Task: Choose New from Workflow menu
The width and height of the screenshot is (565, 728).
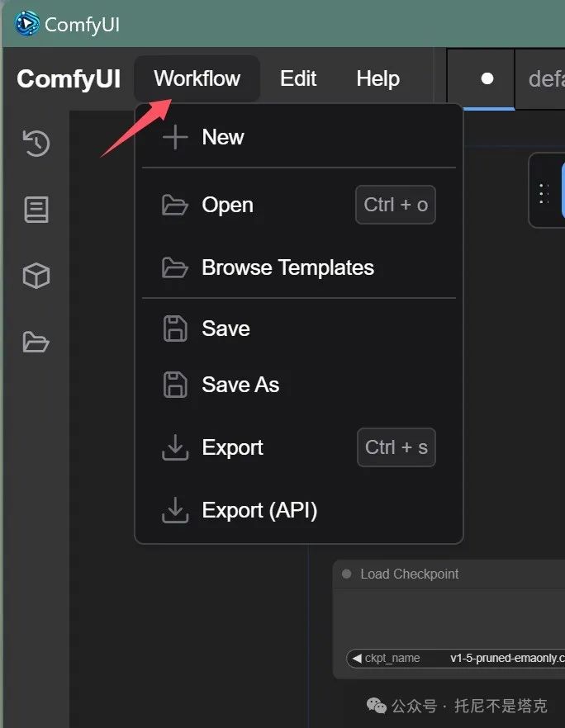Action: pyautogui.click(x=299, y=137)
